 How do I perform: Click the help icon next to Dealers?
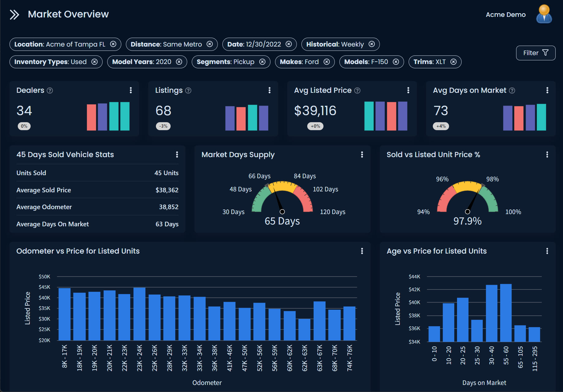tap(50, 91)
